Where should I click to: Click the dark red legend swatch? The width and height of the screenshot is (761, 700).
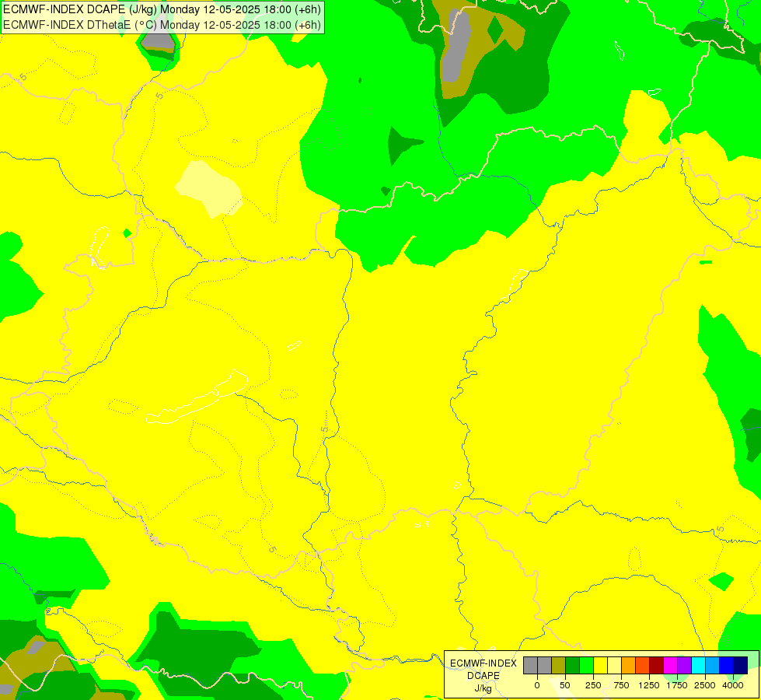coord(657,665)
